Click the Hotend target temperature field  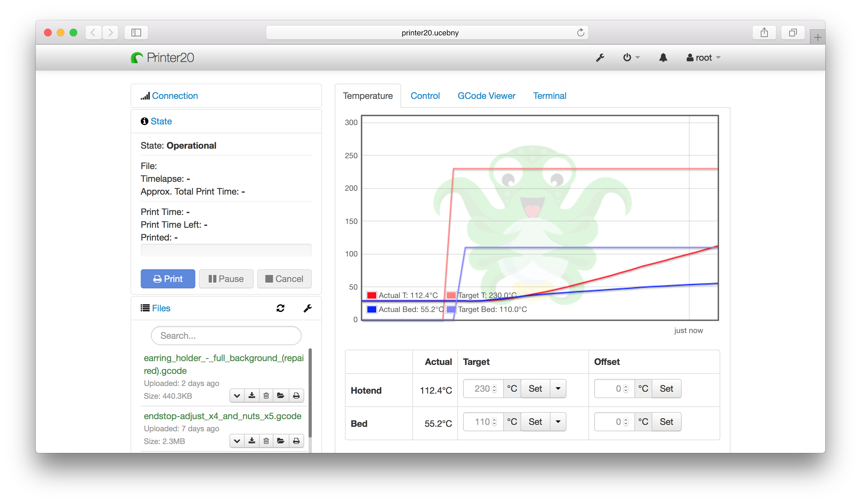coord(483,388)
